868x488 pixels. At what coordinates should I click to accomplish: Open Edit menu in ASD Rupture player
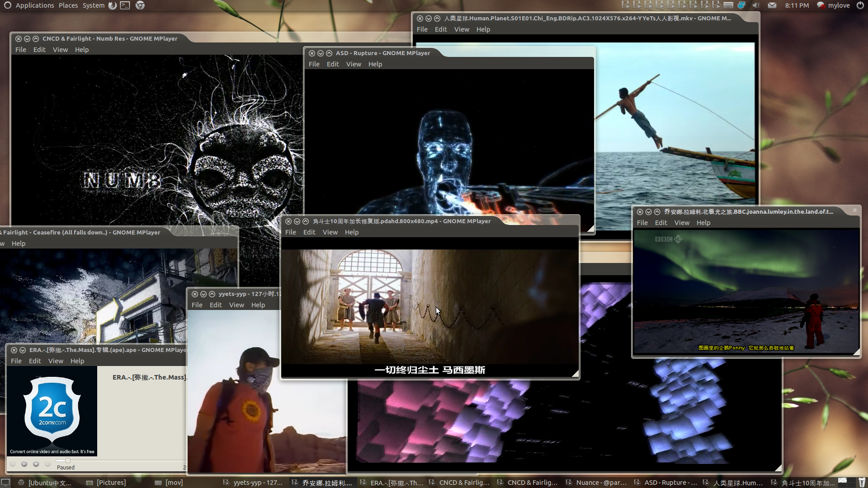(x=333, y=64)
